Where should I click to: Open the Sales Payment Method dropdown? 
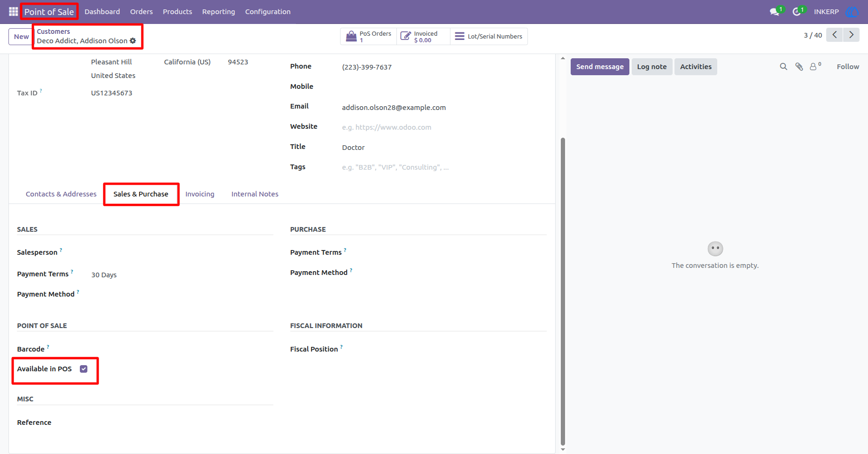pyautogui.click(x=182, y=294)
